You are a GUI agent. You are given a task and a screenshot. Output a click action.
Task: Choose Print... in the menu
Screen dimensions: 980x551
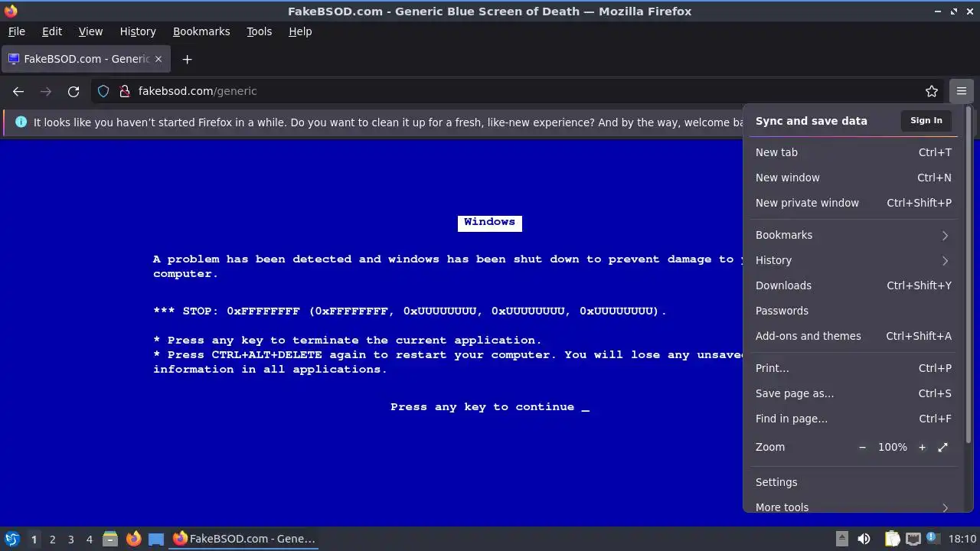(853, 368)
